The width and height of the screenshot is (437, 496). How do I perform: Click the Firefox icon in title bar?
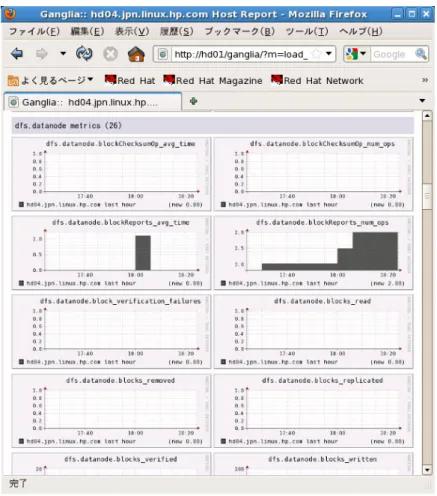coord(11,14)
